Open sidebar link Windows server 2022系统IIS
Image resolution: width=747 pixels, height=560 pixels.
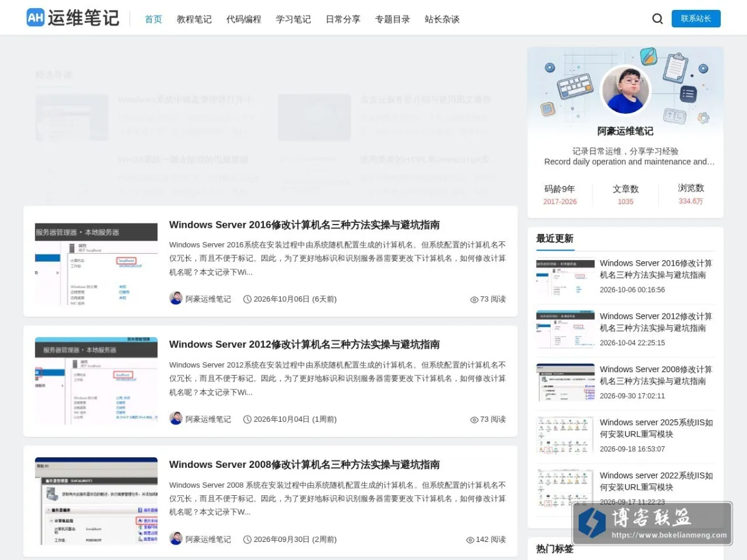(656, 481)
